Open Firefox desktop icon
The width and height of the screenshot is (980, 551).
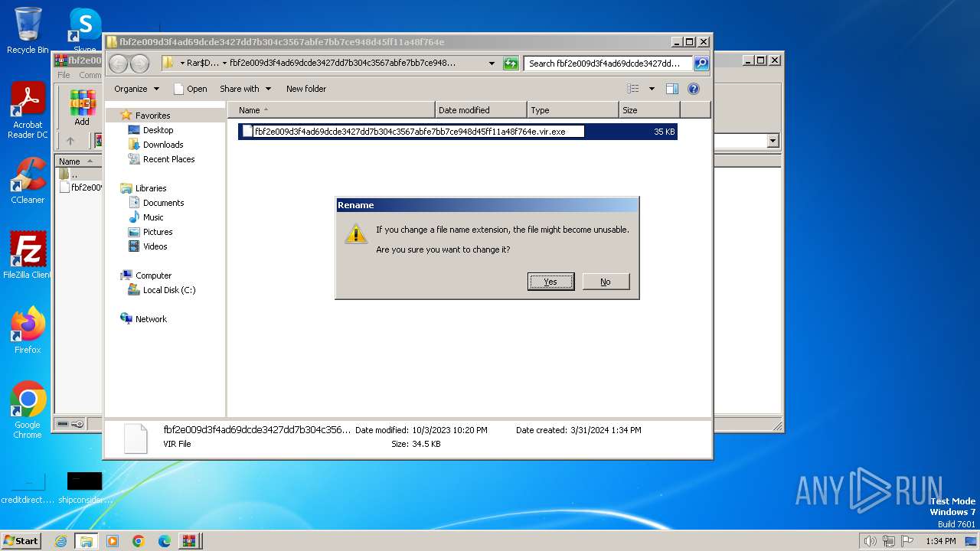28,330
